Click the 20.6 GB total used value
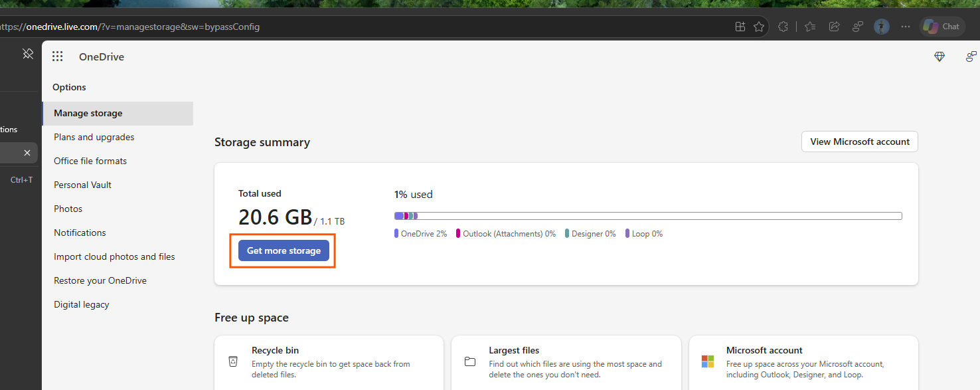The image size is (980, 390). coord(275,217)
